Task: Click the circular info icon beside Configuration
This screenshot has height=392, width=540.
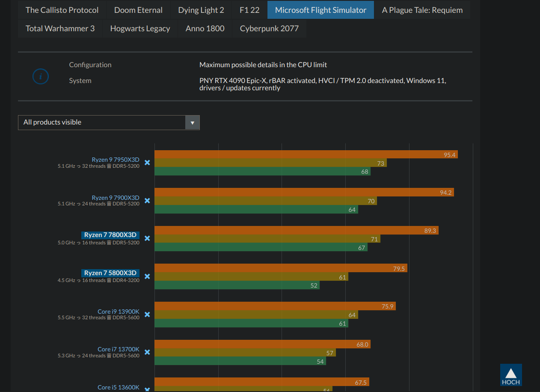Action: pos(41,77)
